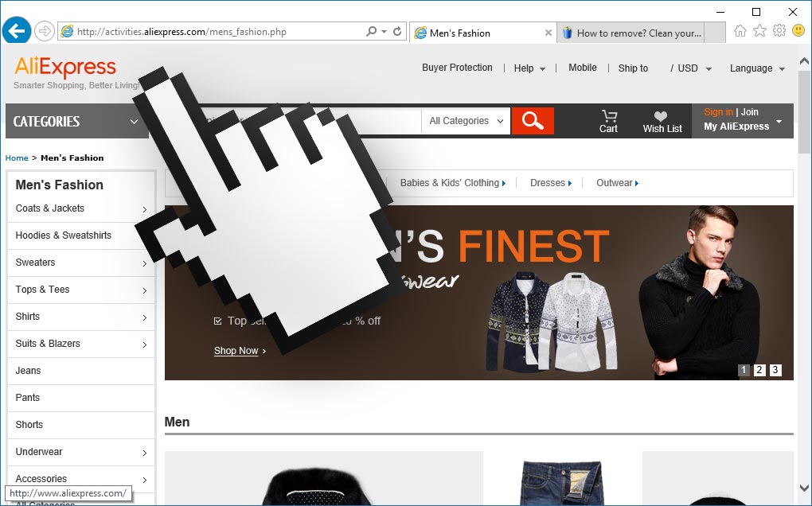Select Hoodies & Sweatshirts in sidebar
Screen dimensions: 812x506
coord(64,235)
